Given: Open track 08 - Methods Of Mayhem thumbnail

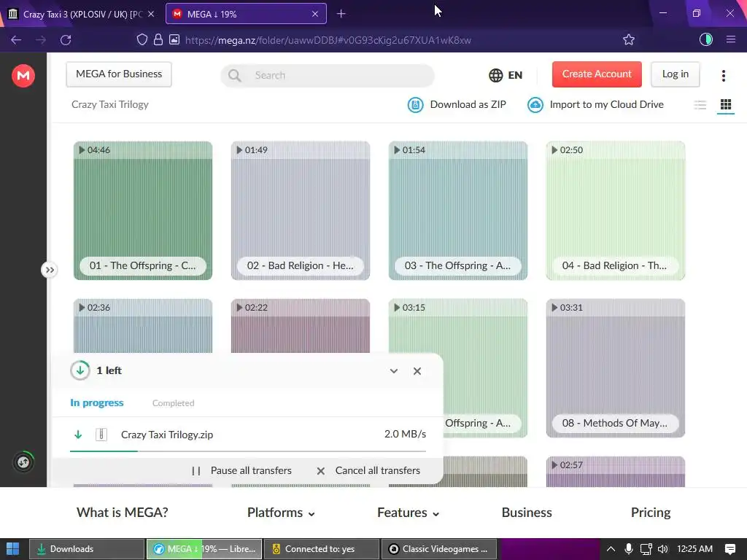Looking at the screenshot, I should click(616, 368).
